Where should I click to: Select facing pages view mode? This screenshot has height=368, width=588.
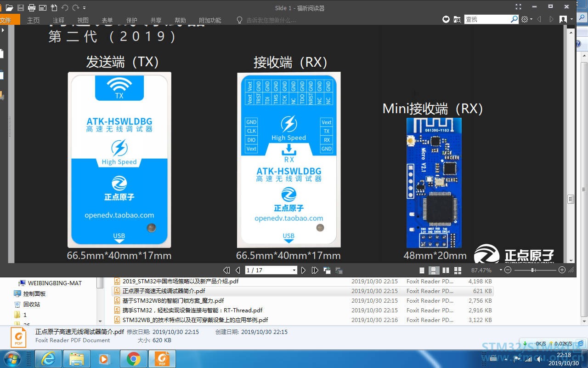coord(446,270)
